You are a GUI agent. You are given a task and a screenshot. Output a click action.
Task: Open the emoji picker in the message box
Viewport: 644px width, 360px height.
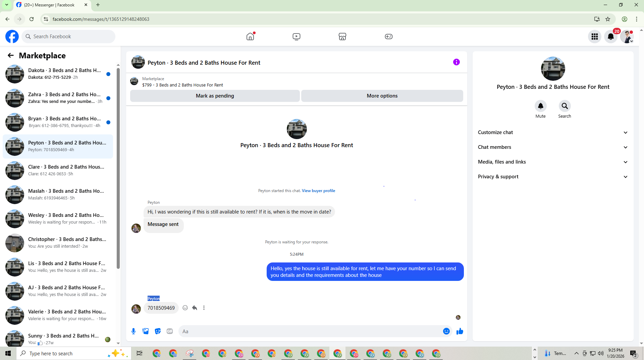[446, 331]
